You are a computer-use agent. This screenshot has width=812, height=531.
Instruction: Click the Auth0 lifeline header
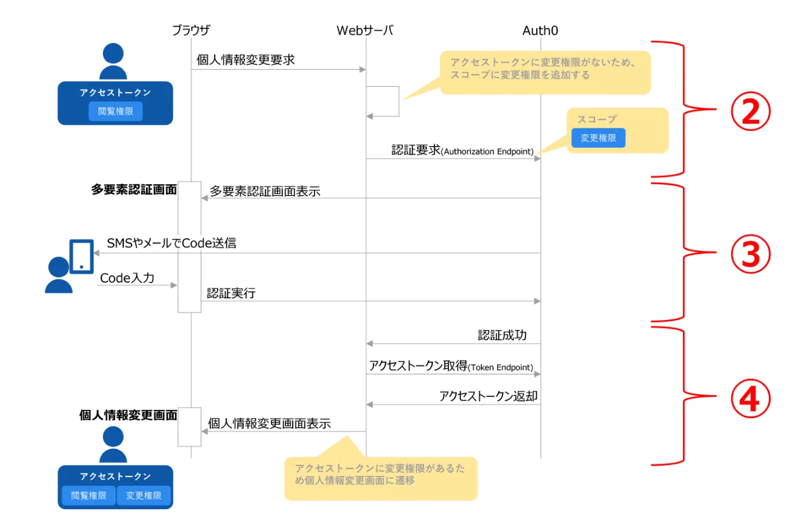click(x=540, y=30)
